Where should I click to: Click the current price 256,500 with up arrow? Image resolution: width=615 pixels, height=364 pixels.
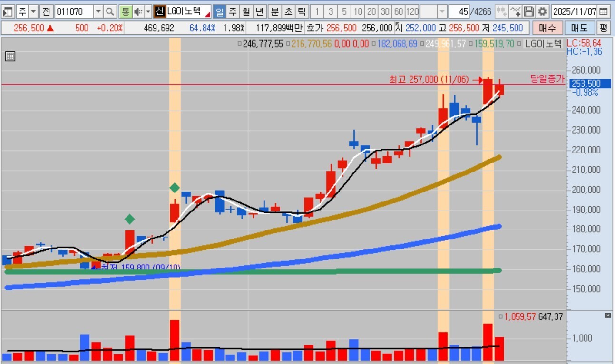tap(34, 28)
